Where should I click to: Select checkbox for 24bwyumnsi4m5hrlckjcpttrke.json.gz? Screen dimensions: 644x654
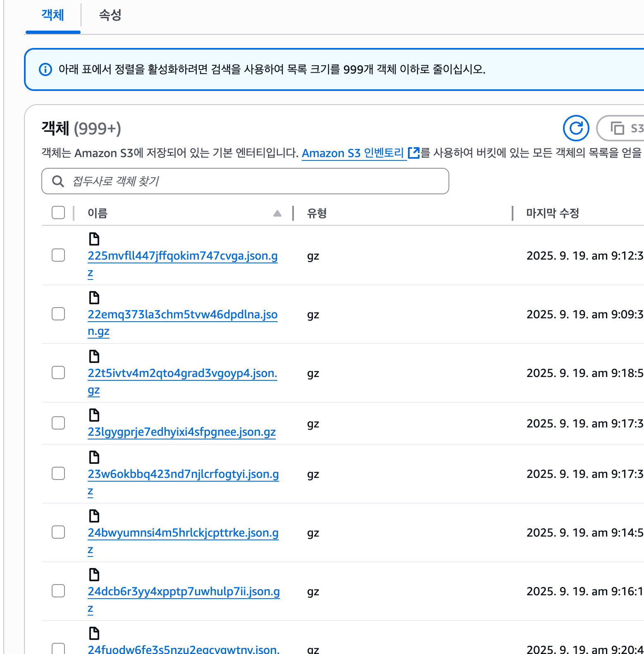click(x=58, y=532)
